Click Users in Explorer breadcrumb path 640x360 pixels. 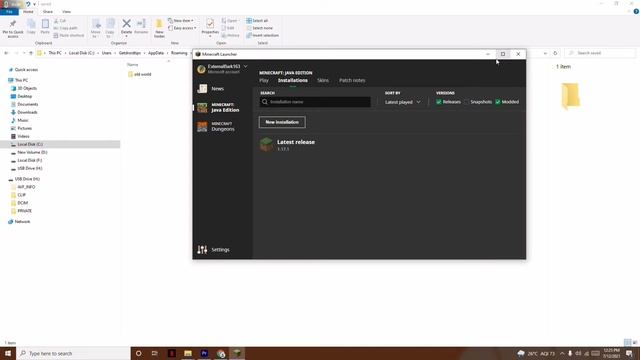(107, 53)
